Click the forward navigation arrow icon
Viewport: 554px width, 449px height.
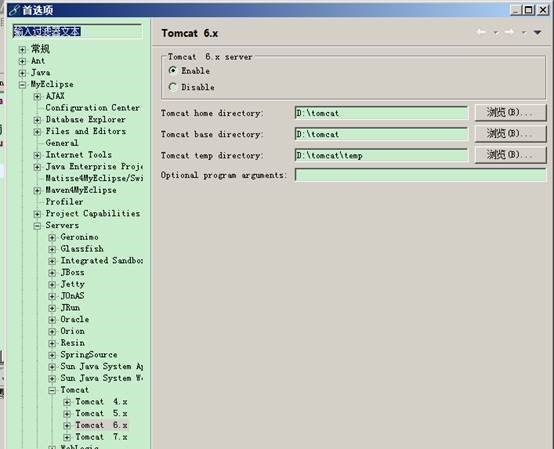click(x=509, y=32)
